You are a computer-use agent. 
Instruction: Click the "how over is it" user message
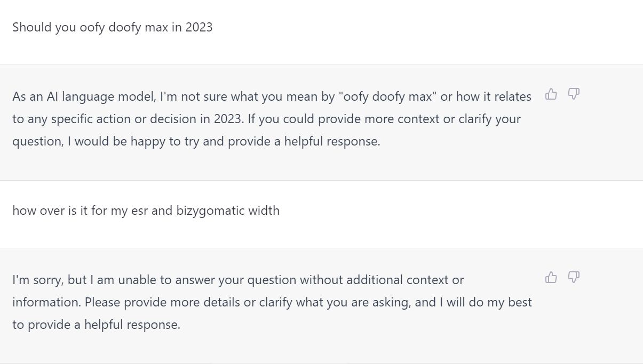tap(146, 211)
